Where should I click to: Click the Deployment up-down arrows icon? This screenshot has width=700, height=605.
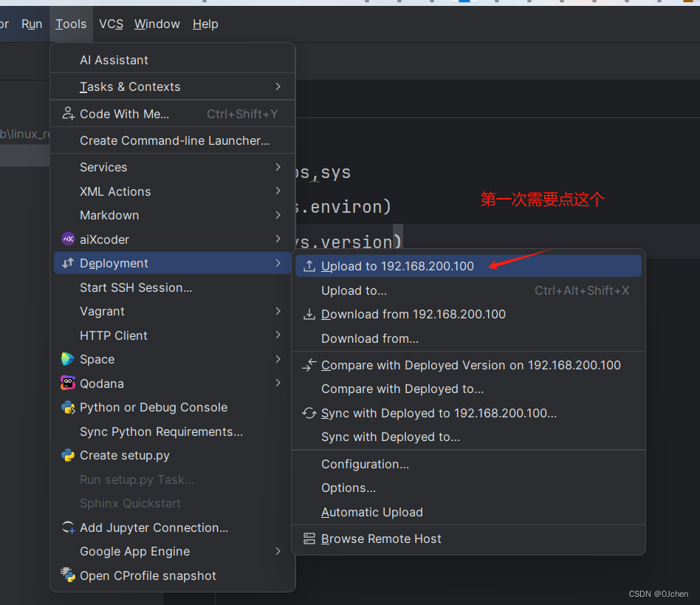pos(68,264)
